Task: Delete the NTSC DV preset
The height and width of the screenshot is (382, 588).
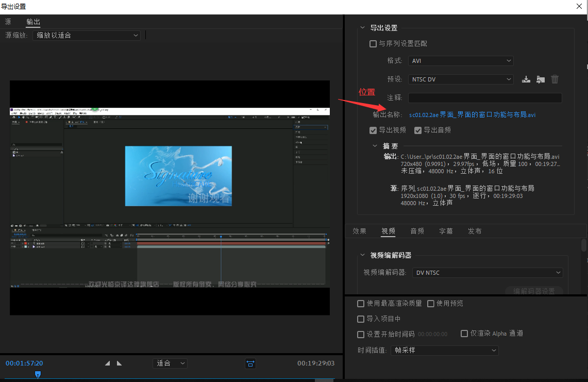Action: click(x=555, y=79)
